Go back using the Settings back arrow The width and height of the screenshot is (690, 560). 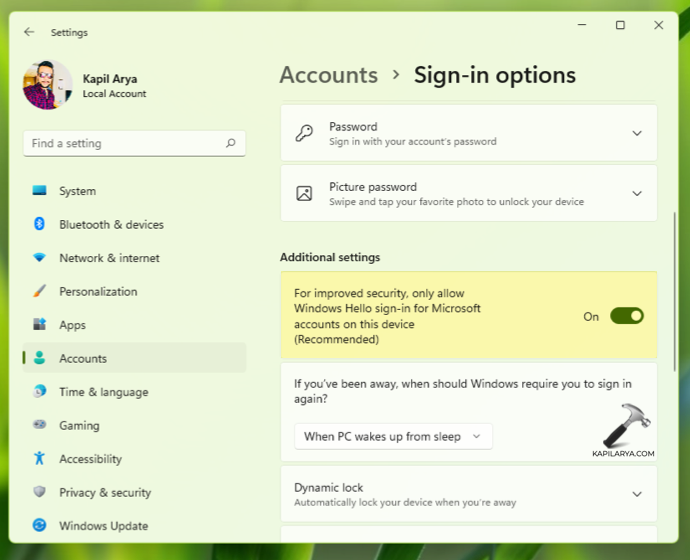(29, 32)
